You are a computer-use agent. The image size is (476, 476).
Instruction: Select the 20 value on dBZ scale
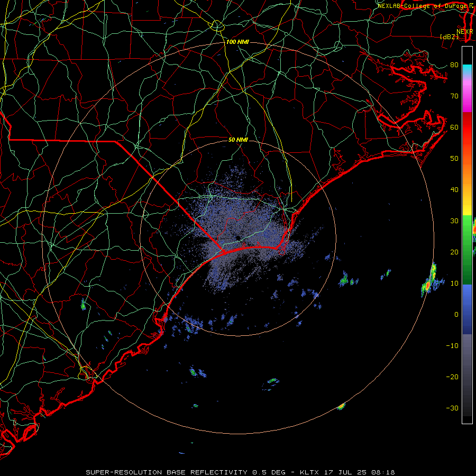coord(454,252)
